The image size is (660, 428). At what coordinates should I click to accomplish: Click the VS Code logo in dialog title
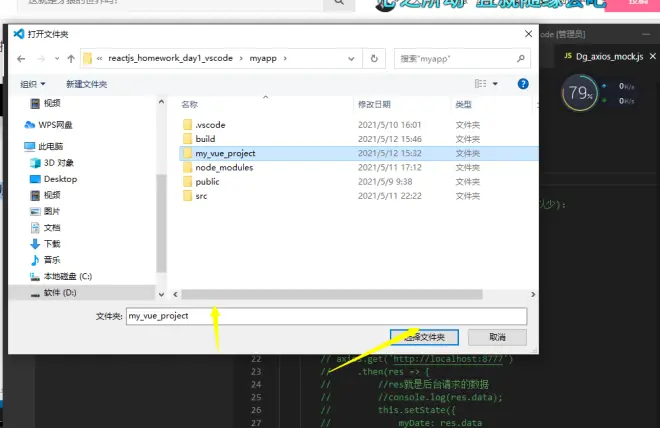coord(19,34)
